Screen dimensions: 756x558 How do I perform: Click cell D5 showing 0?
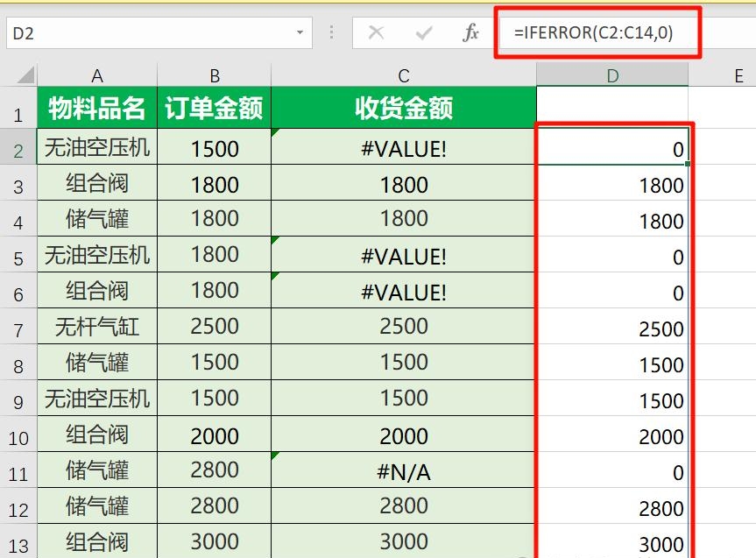[612, 255]
